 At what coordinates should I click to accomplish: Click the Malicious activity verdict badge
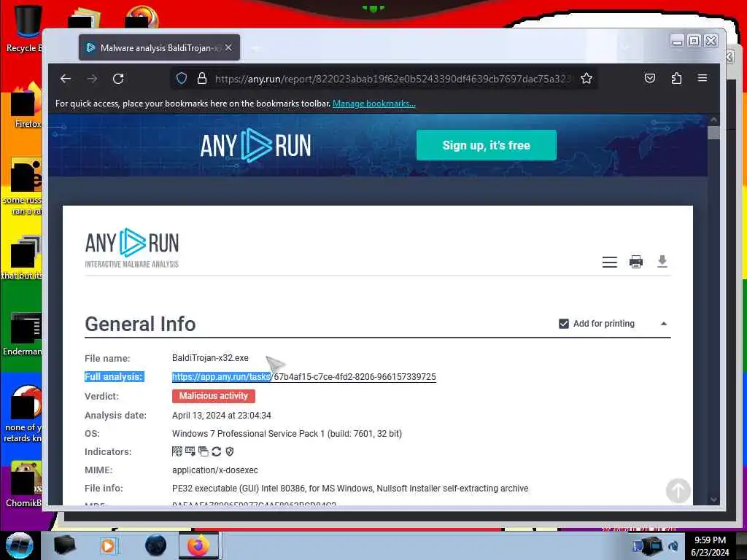(x=214, y=396)
